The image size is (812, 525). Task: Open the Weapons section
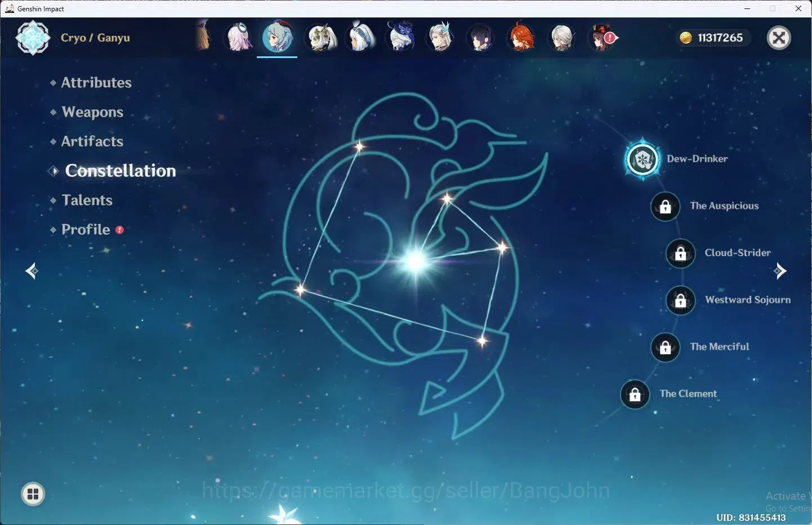click(x=92, y=112)
